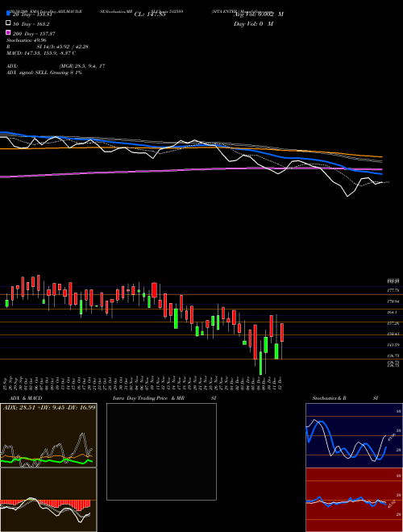Click the magenta 200 Day legend swatch

(9, 32)
